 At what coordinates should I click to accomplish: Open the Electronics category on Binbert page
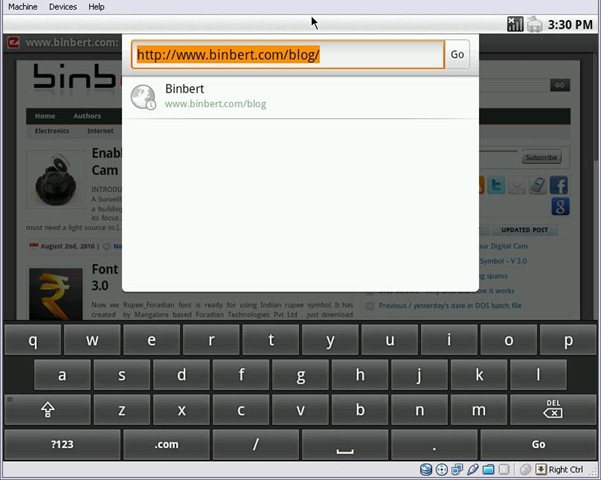click(52, 131)
